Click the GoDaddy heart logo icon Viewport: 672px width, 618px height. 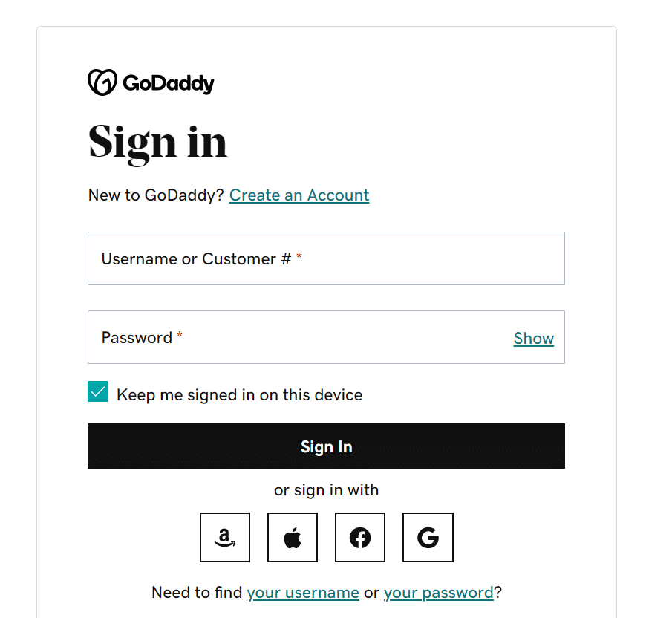pyautogui.click(x=102, y=82)
